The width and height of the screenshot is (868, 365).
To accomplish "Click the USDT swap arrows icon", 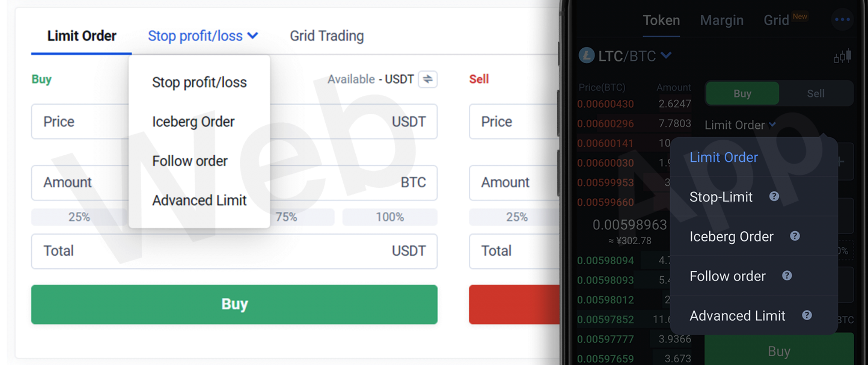I will pos(427,79).
